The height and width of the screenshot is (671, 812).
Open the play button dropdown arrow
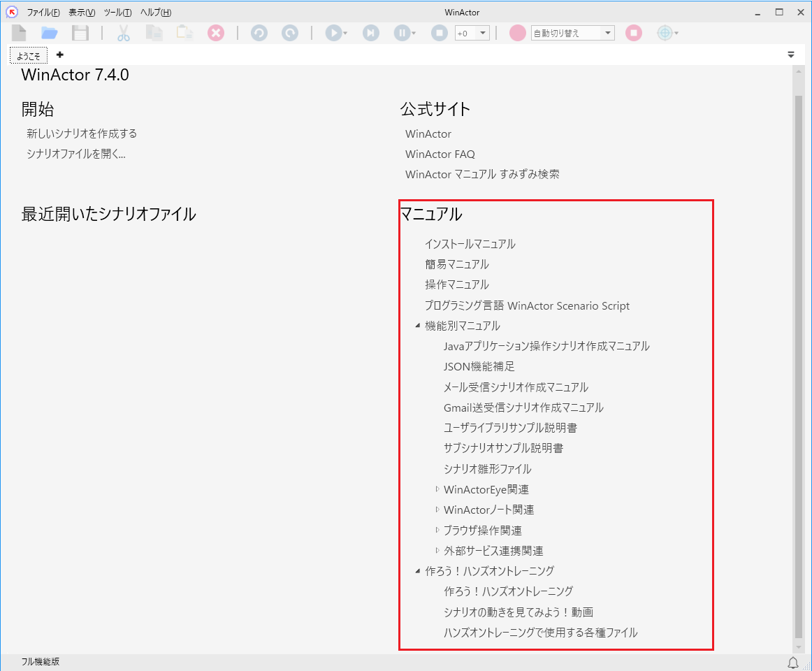coord(345,33)
